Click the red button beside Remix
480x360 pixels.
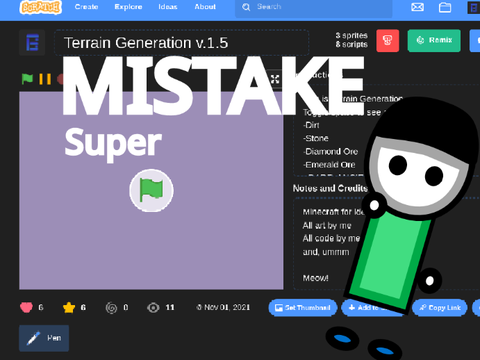(388, 41)
